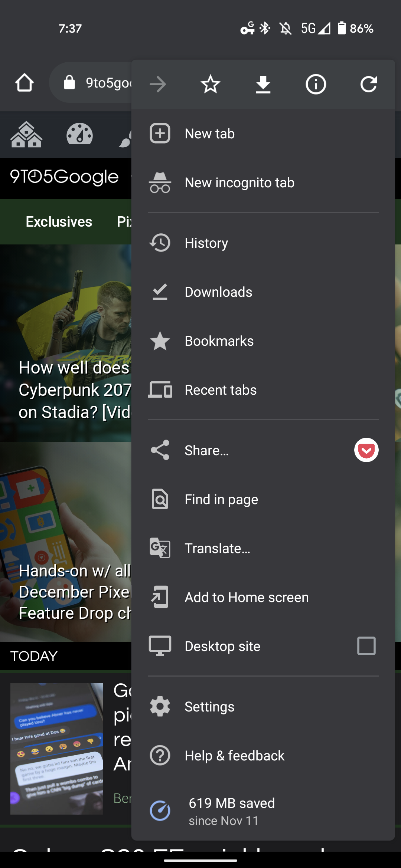Share directly via the Pocket icon
The image size is (401, 868).
point(366,450)
